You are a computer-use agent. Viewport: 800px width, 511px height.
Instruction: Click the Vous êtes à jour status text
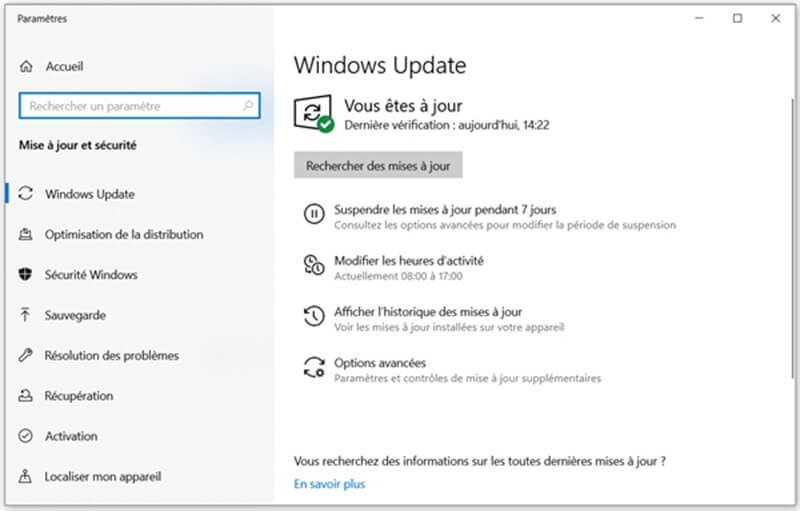click(x=403, y=106)
